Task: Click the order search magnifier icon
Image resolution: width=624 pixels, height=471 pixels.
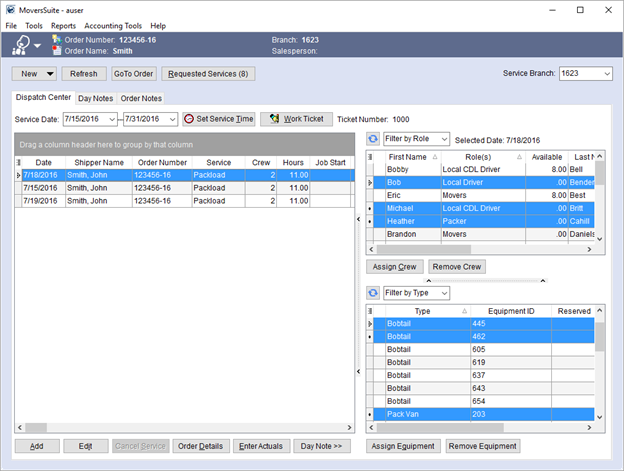Action: pos(22,44)
